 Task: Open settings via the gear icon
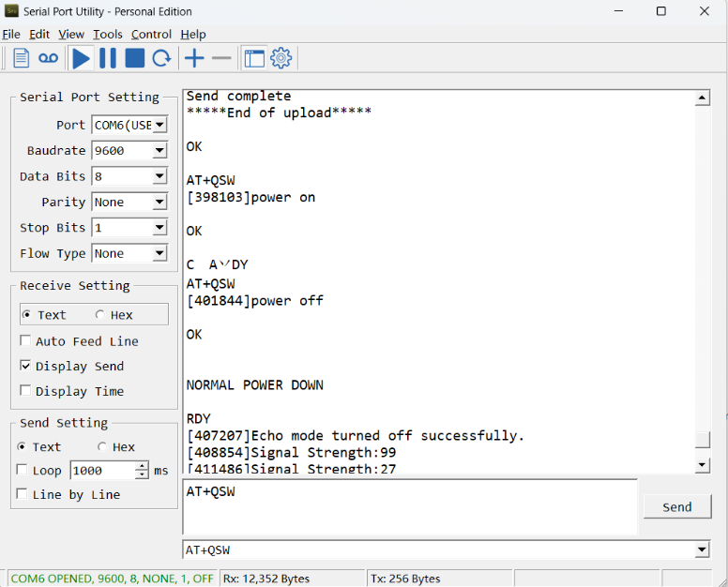coord(281,58)
